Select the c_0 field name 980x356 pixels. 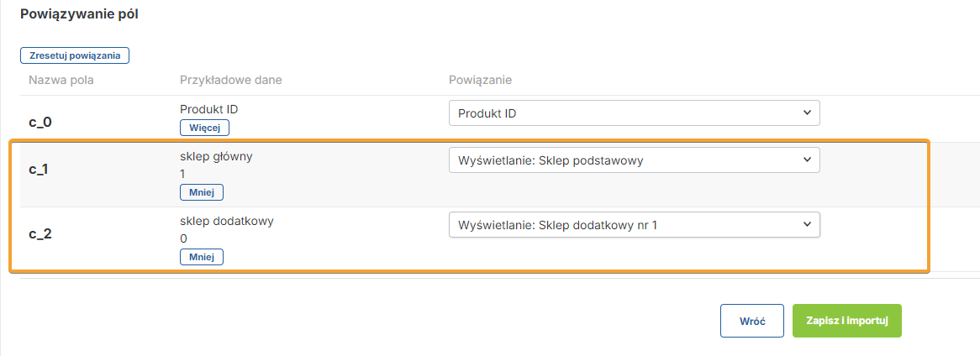point(40,122)
